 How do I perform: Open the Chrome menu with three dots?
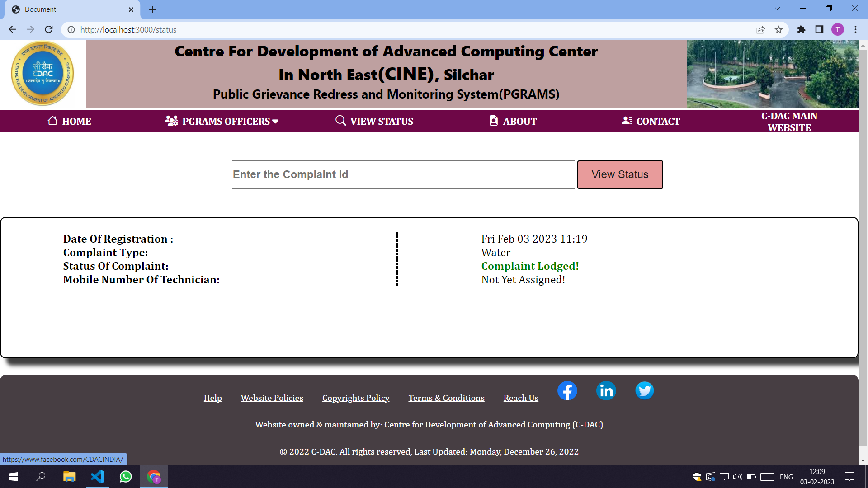pyautogui.click(x=855, y=29)
